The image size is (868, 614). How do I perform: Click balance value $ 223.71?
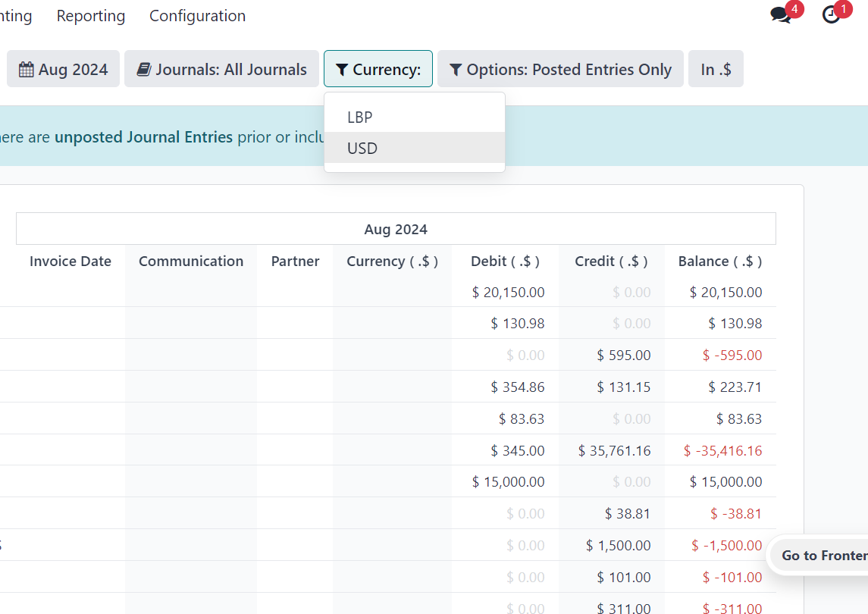(735, 387)
